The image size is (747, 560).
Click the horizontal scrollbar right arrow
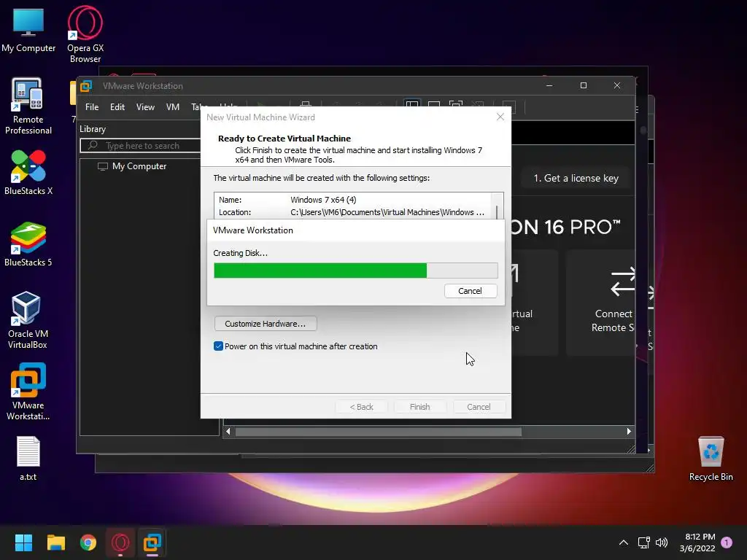click(629, 432)
